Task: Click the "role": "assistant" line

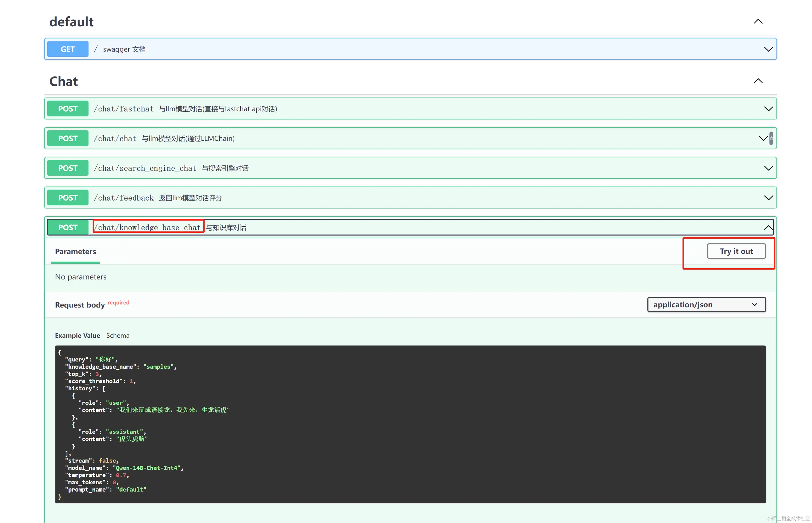Action: point(113,432)
